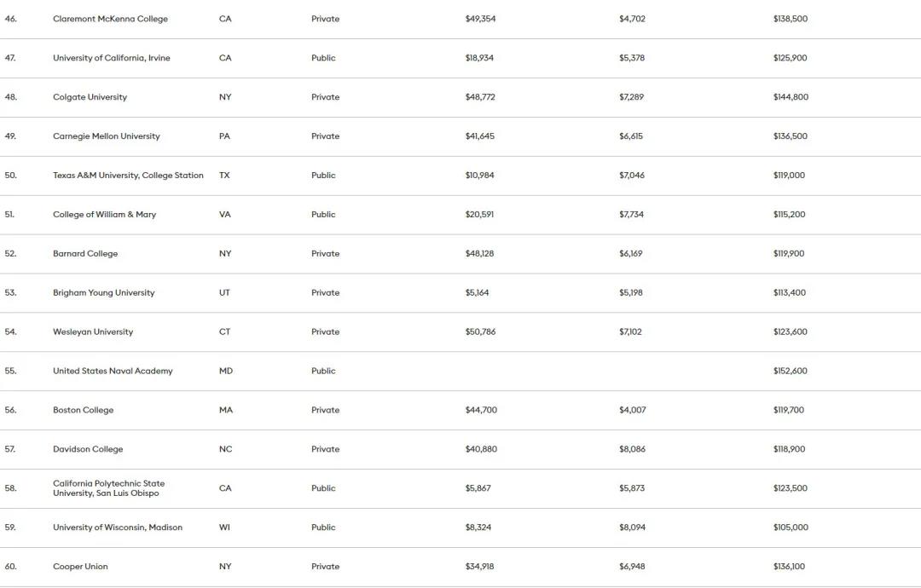The height and width of the screenshot is (588, 921).
Task: Click the UT state cell
Action: [x=224, y=293]
